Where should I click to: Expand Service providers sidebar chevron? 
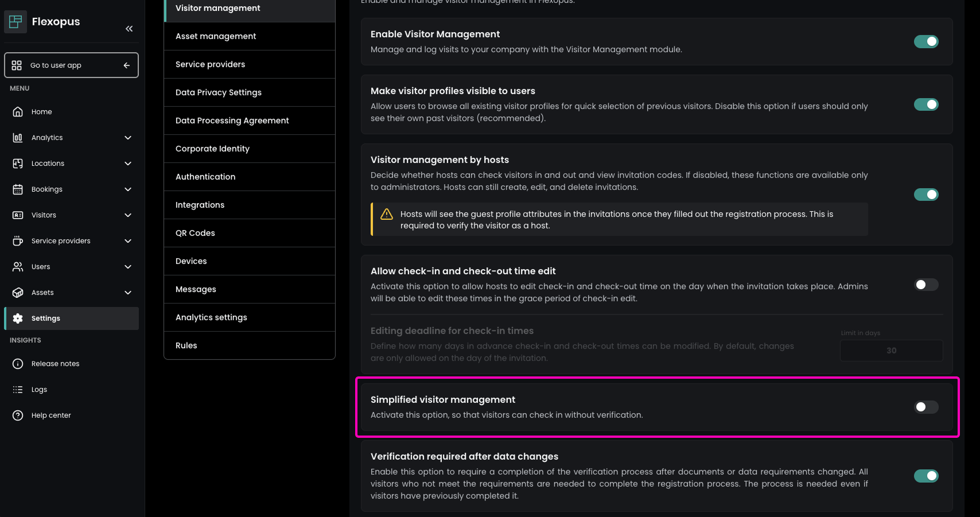click(128, 241)
